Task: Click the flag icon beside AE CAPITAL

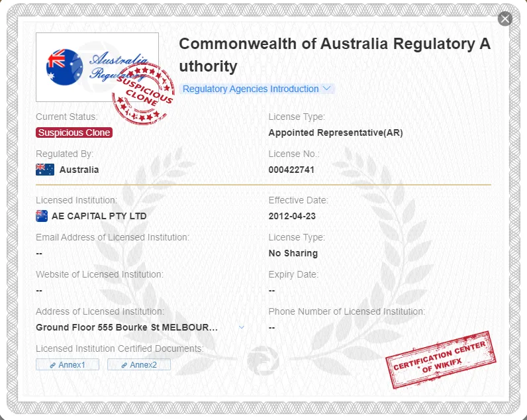Action: pos(42,216)
